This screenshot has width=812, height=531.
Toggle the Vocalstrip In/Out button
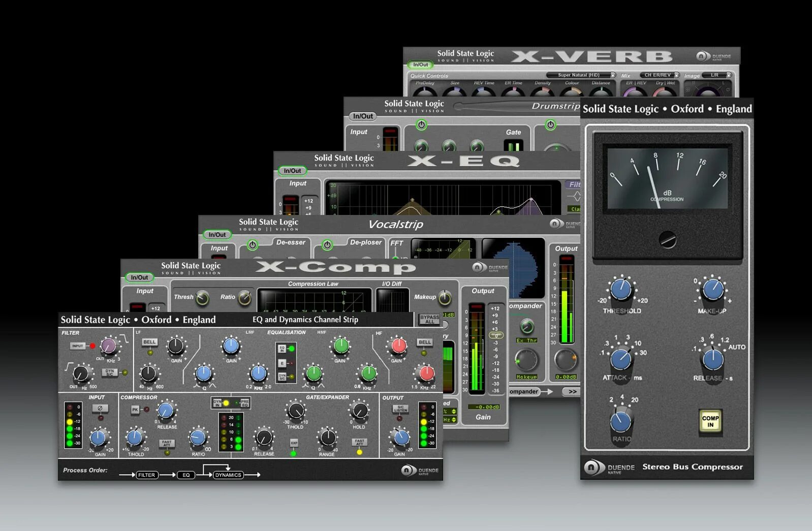[217, 235]
